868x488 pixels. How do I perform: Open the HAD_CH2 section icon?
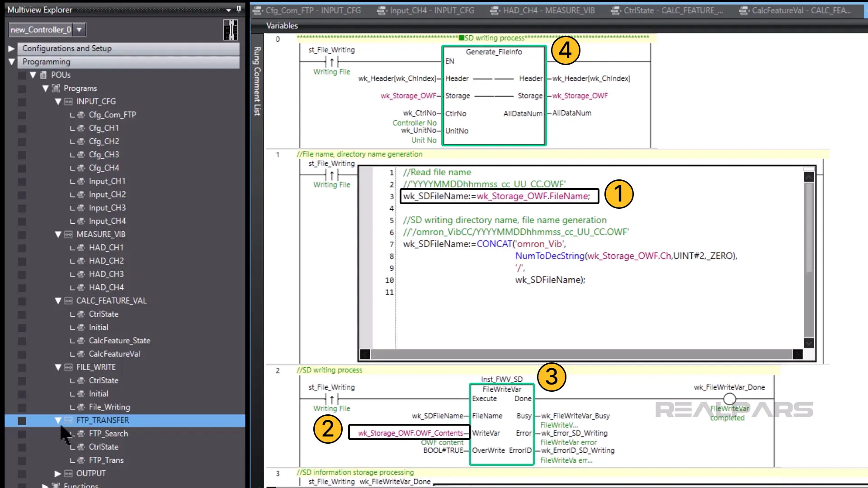tap(81, 261)
